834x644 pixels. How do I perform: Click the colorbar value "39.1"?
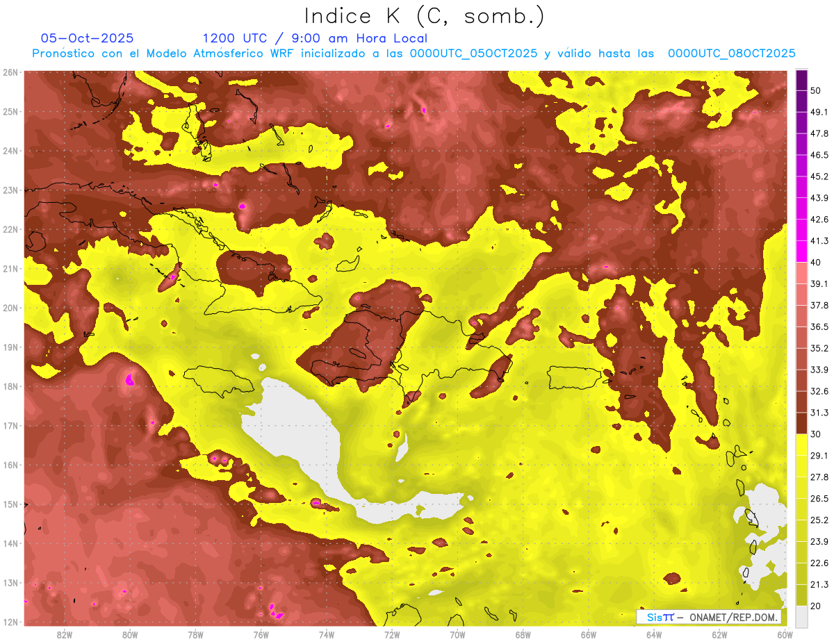point(819,284)
